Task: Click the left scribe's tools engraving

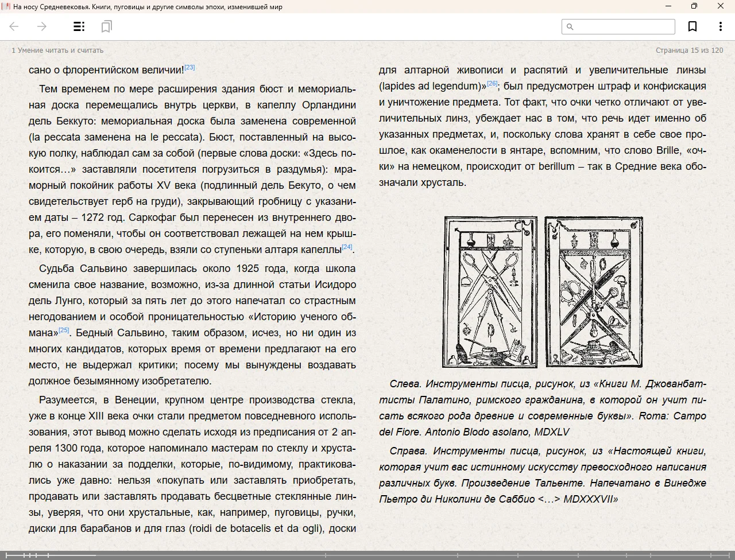Action: pyautogui.click(x=490, y=292)
